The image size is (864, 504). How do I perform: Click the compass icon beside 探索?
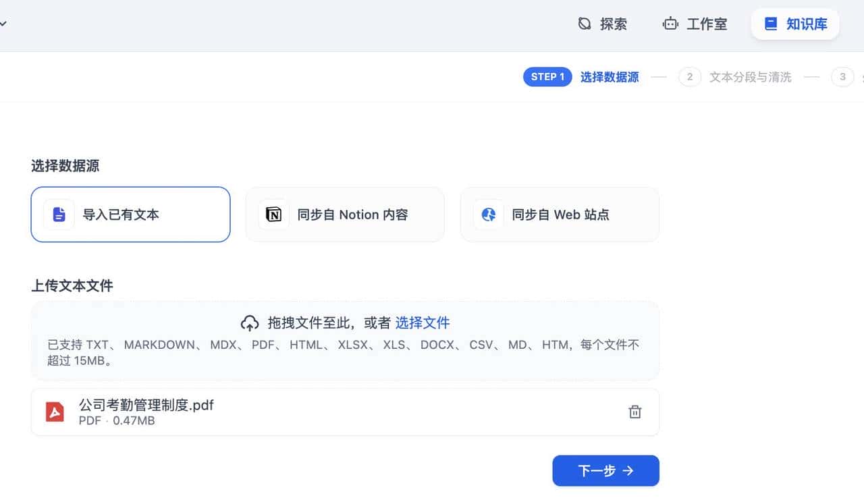tap(584, 24)
